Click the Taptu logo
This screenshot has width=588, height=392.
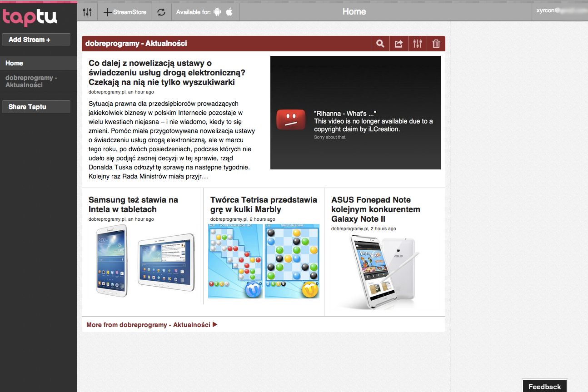[x=30, y=17]
